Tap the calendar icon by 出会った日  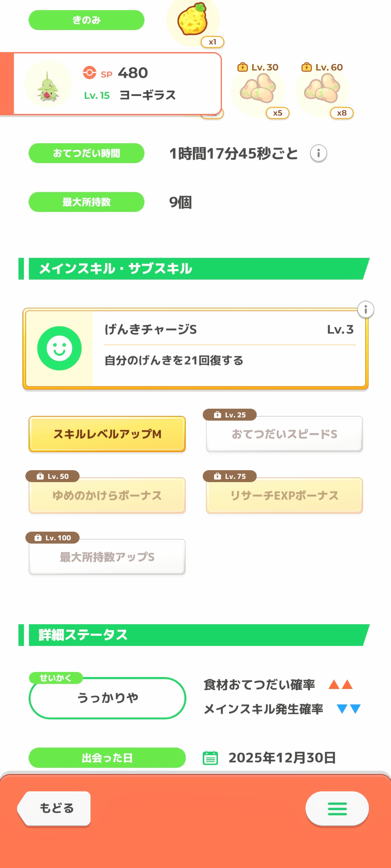pos(210,758)
